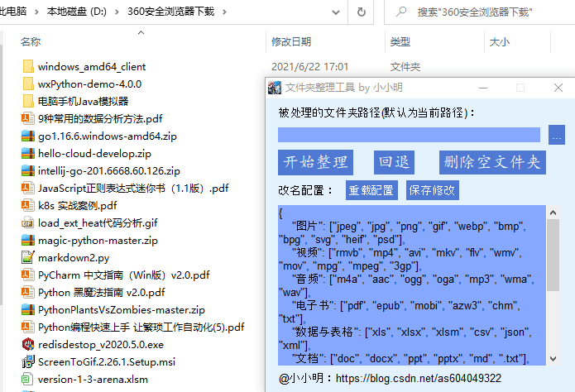Click the PDF icon of Python编程快速上手

click(28, 327)
